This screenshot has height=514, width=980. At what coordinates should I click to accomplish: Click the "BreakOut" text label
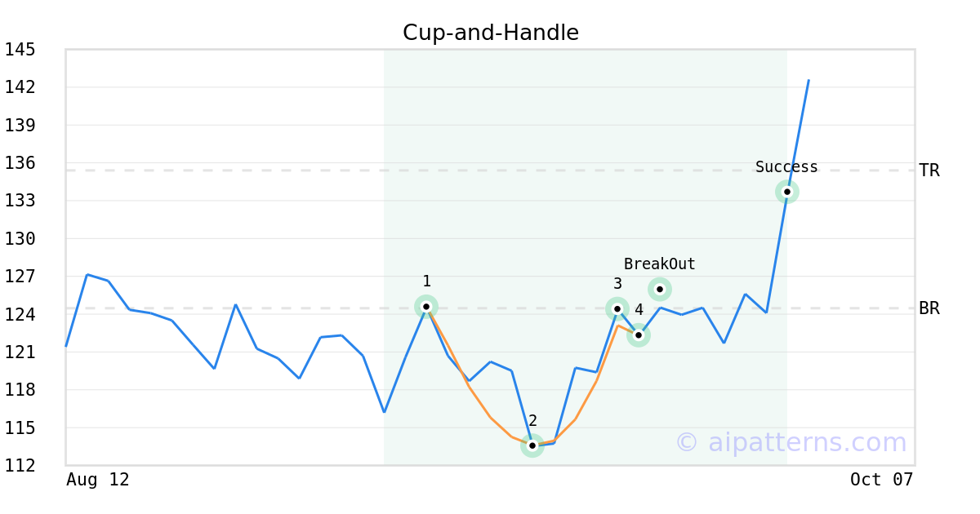pos(660,264)
